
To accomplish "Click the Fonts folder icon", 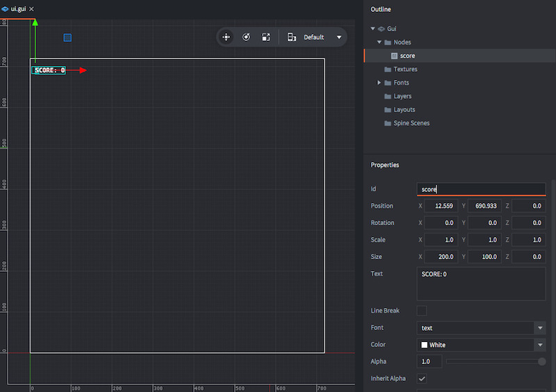I will point(388,83).
